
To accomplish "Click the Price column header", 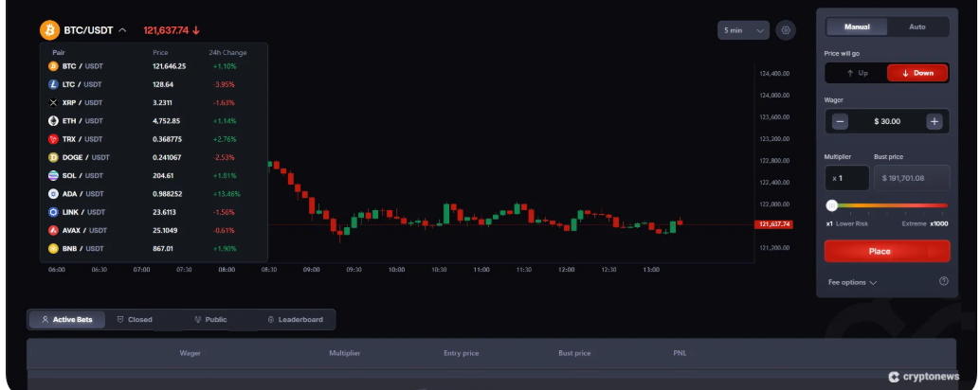I will (x=160, y=52).
